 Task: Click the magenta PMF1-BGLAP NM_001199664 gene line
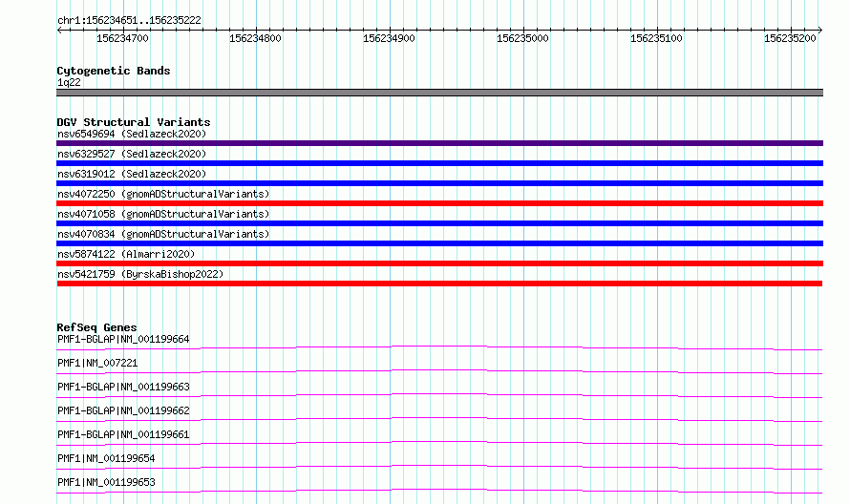(439, 347)
